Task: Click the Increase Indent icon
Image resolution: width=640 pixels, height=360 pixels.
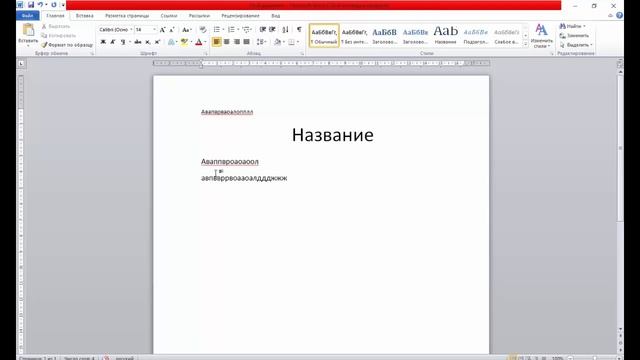Action: pos(273,29)
